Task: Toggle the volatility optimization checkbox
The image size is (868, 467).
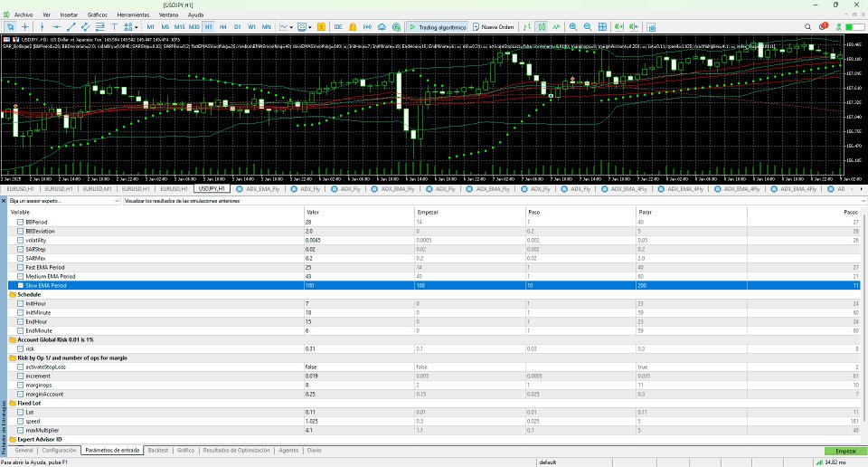Action: (20, 241)
